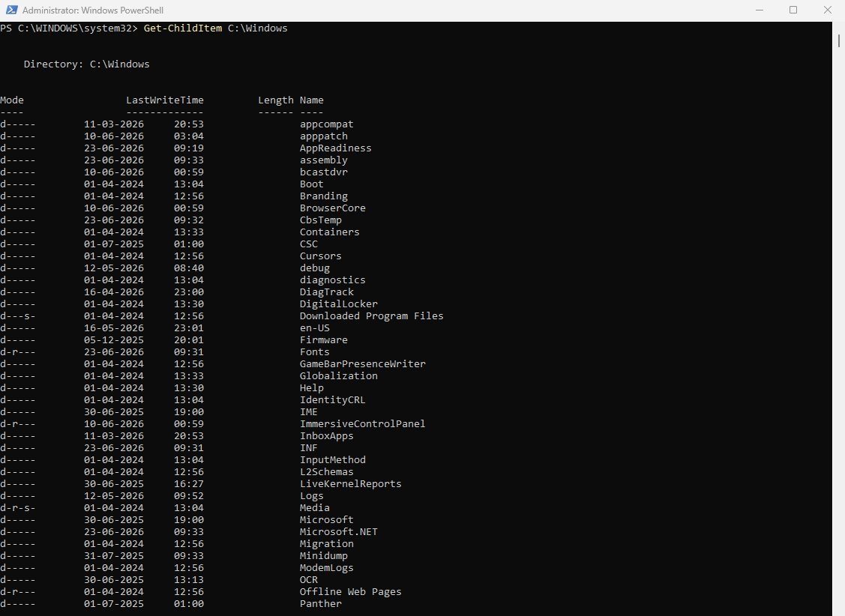This screenshot has width=845, height=616.
Task: Select the DigitalLocker folder name
Action: [338, 304]
